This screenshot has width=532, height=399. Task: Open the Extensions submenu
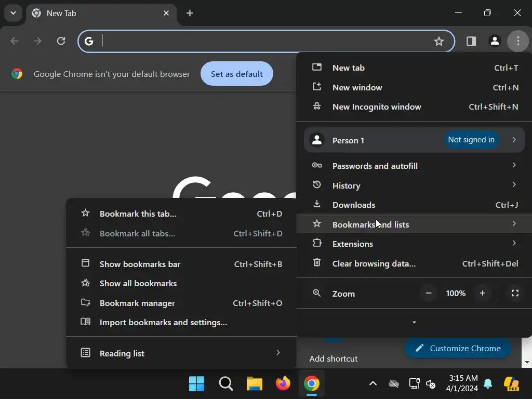[x=415, y=244]
